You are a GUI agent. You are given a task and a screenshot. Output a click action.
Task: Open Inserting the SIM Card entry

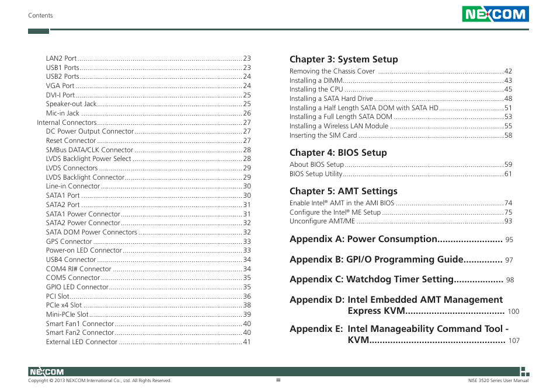401,135
